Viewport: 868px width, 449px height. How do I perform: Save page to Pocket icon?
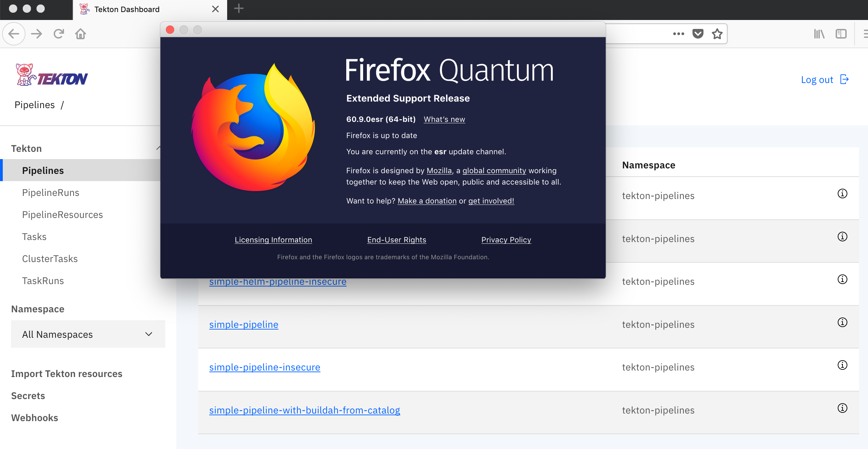click(x=698, y=34)
